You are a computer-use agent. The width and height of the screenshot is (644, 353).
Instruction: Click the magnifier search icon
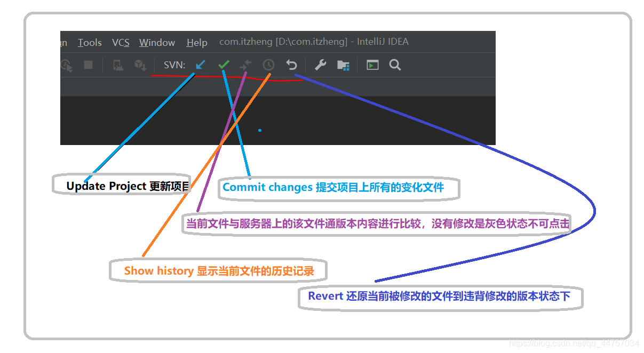coord(394,65)
